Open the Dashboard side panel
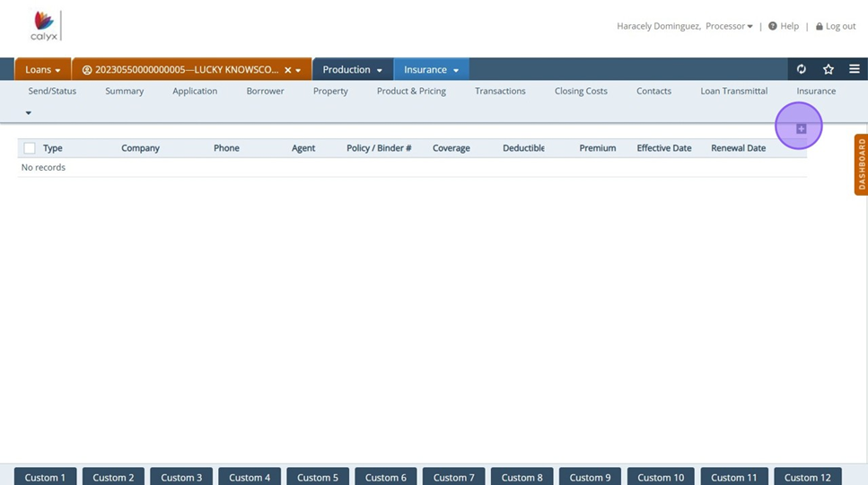The image size is (868, 485). [x=861, y=164]
